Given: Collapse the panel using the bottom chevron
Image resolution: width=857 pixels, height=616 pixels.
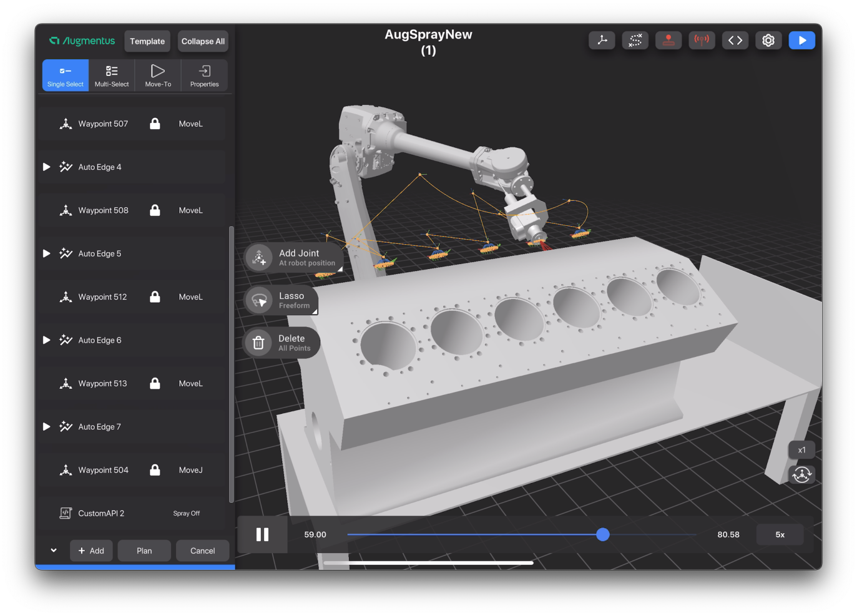Looking at the screenshot, I should click(53, 550).
